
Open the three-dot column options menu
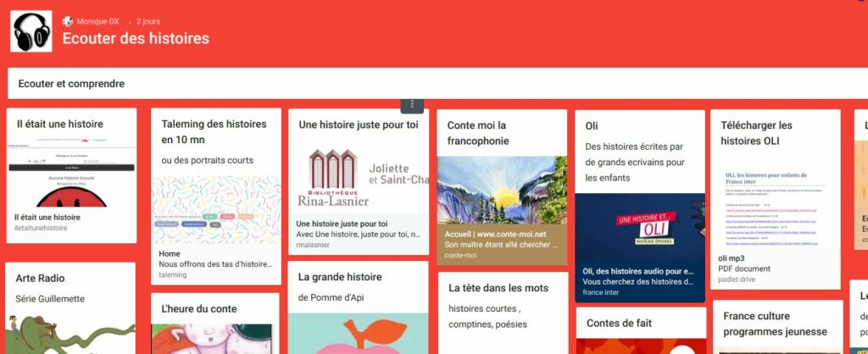tap(412, 104)
